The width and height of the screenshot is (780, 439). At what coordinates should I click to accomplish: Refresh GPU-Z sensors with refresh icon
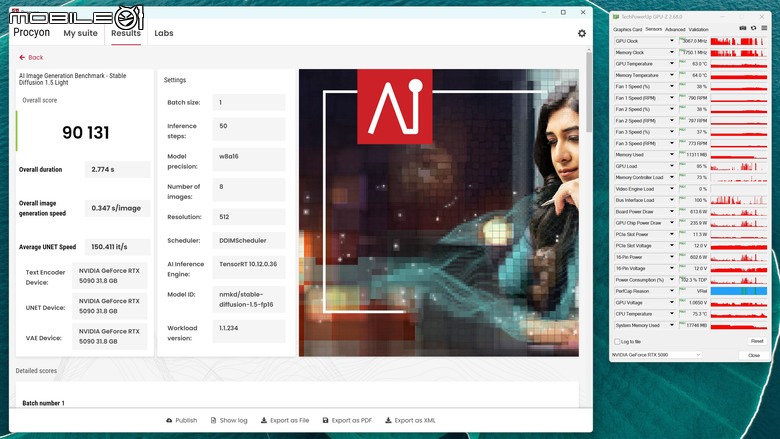[x=754, y=28]
